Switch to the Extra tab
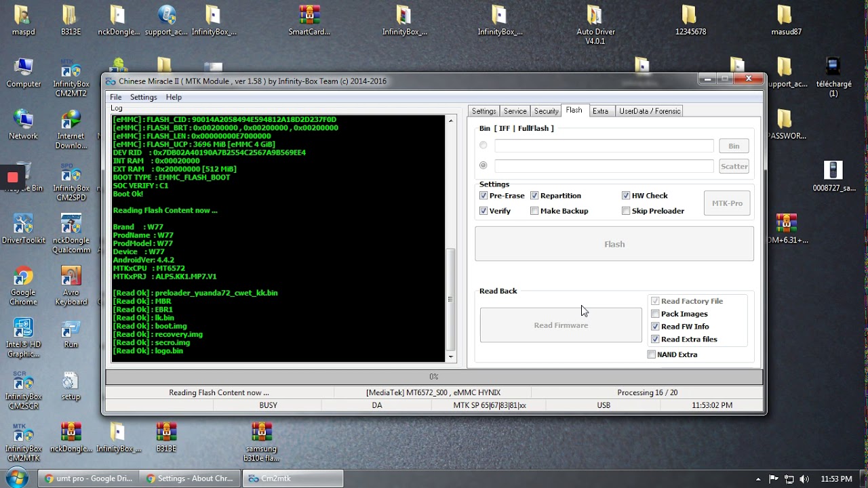Viewport: 868px width, 488px height. pyautogui.click(x=600, y=111)
